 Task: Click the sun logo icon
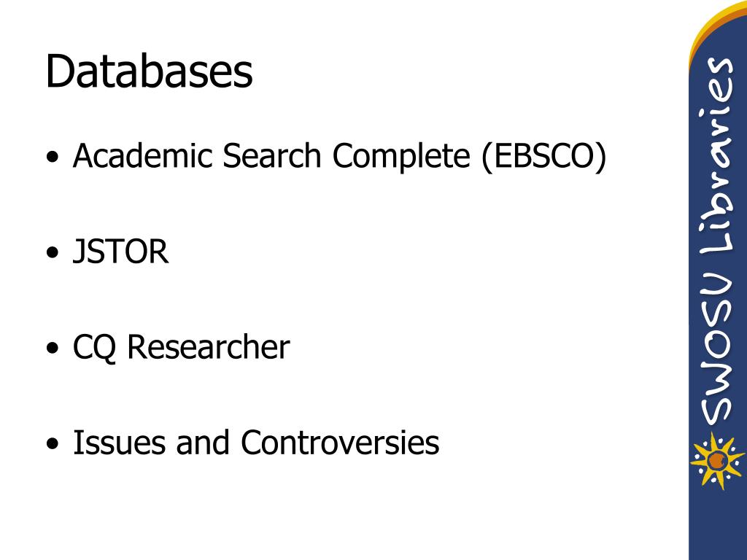click(x=717, y=461)
